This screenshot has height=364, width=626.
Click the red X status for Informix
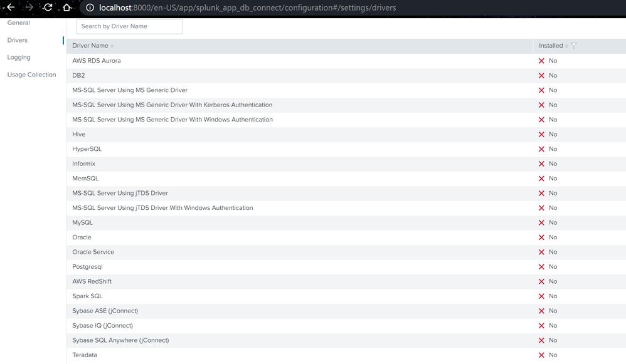point(541,164)
